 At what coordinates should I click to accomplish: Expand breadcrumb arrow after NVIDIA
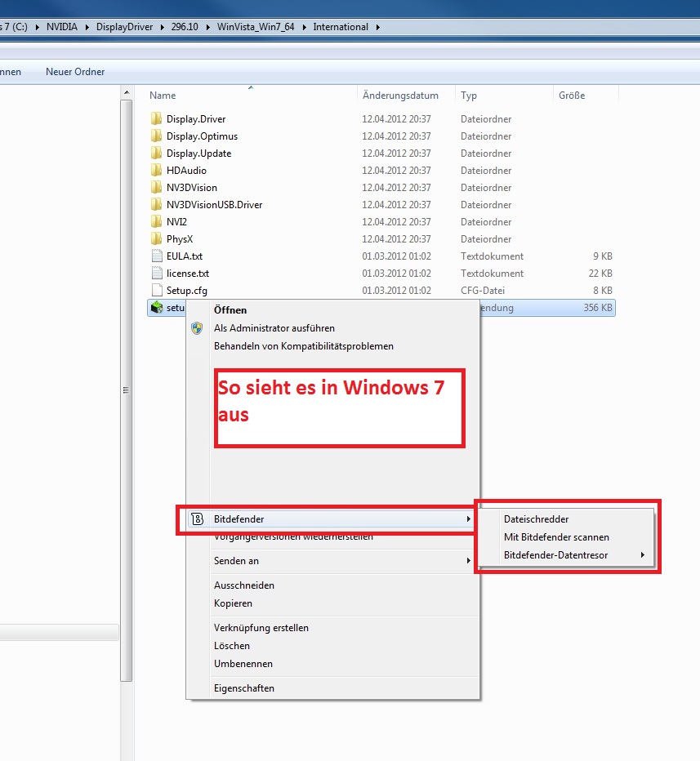[87, 27]
